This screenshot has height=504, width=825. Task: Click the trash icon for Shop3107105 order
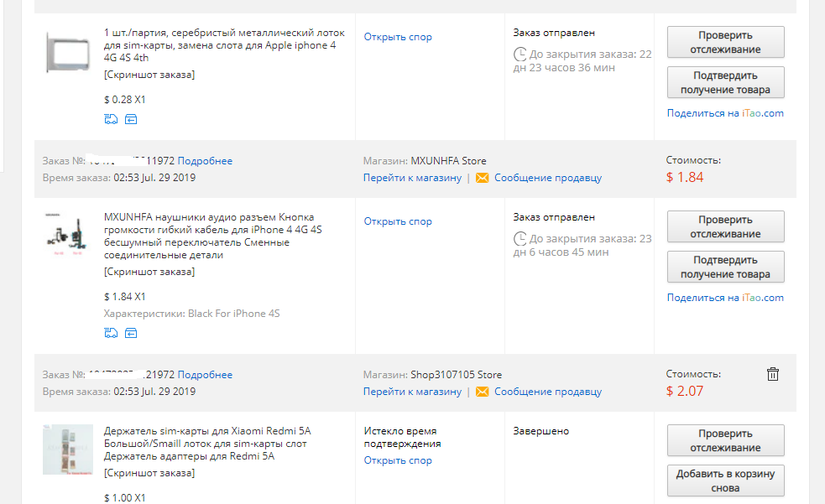point(772,374)
